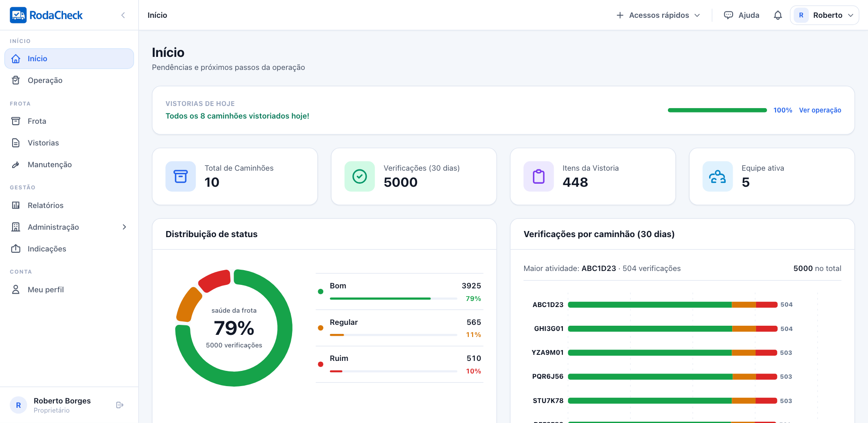This screenshot has height=423, width=868.
Task: Click the Bom status row label
Action: pos(338,286)
